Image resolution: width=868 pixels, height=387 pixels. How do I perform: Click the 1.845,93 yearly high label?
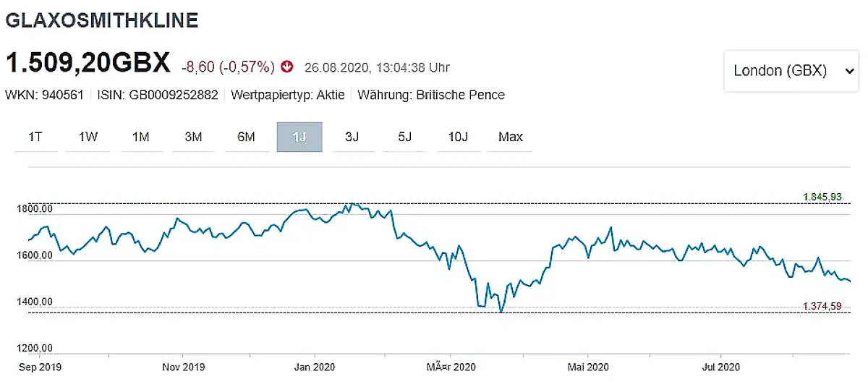coord(822,197)
